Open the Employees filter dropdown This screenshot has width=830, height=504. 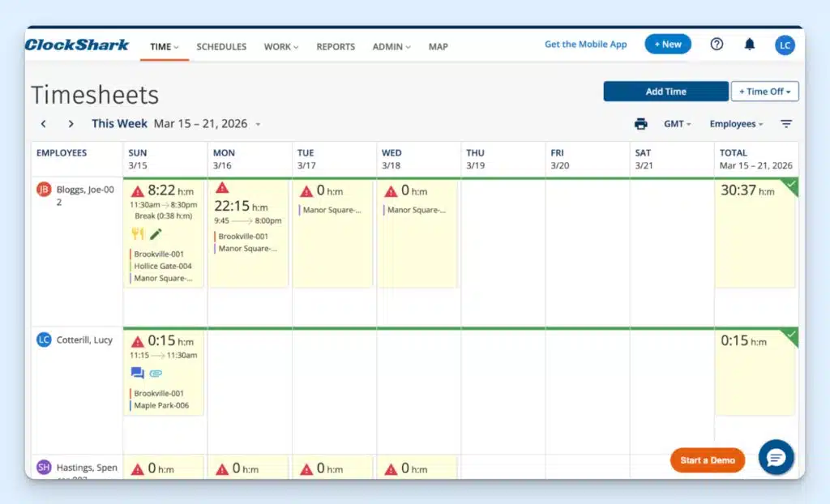[734, 123]
